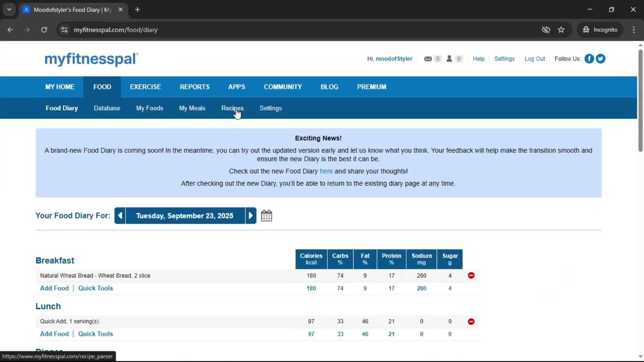This screenshot has width=644, height=362.
Task: Click Quick Add, 1 serving(s) entry
Action: point(69,321)
